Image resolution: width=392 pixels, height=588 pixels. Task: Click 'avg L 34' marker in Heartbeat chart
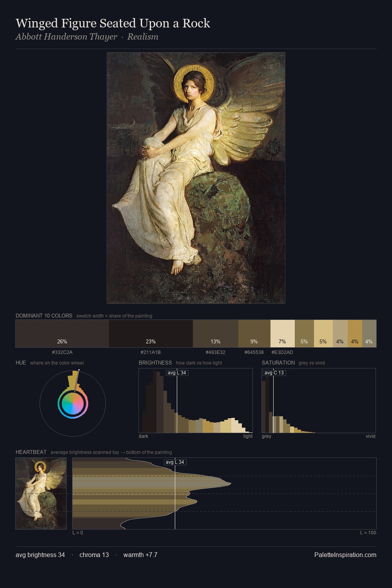tap(175, 462)
